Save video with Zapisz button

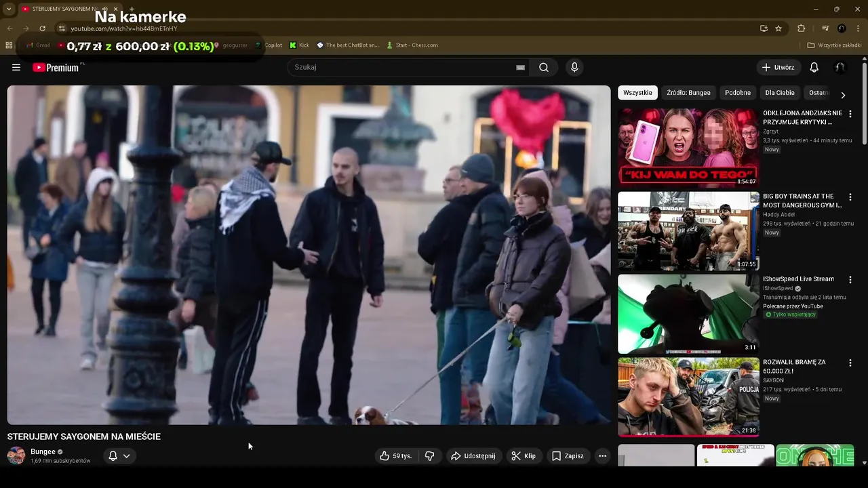tap(568, 456)
